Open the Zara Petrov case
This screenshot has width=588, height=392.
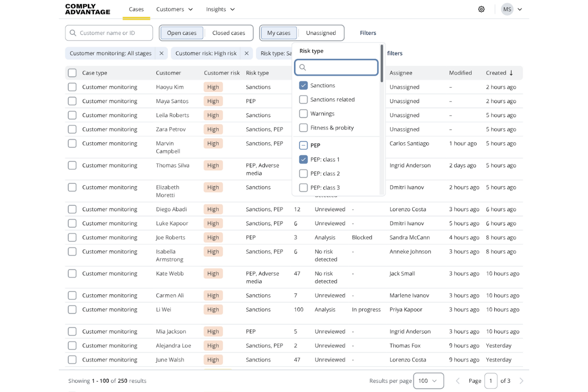[x=171, y=129]
